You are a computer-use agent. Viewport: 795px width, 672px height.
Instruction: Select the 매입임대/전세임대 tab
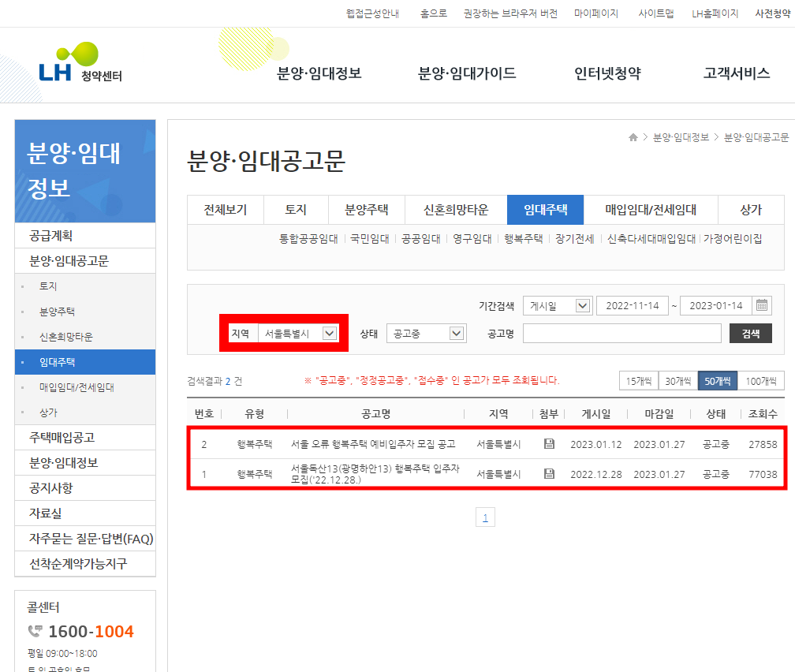[651, 210]
